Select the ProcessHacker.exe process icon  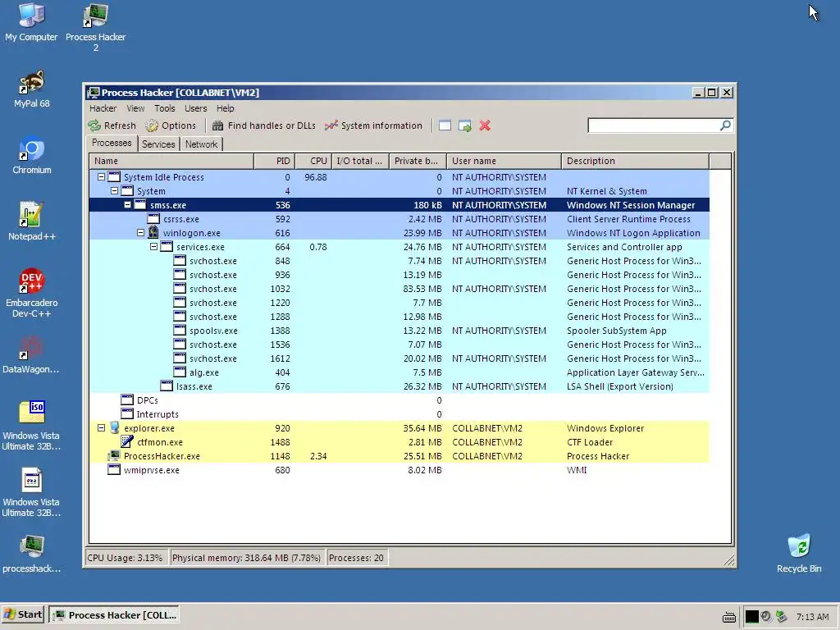tap(114, 456)
